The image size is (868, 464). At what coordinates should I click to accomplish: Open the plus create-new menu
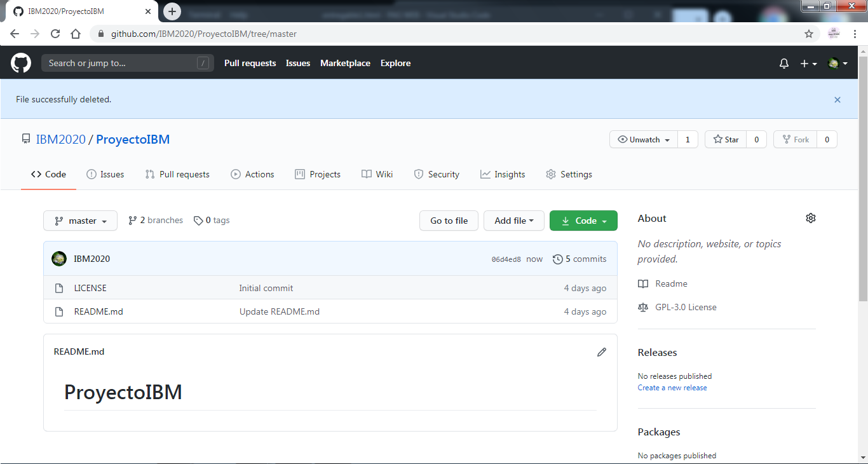[808, 64]
